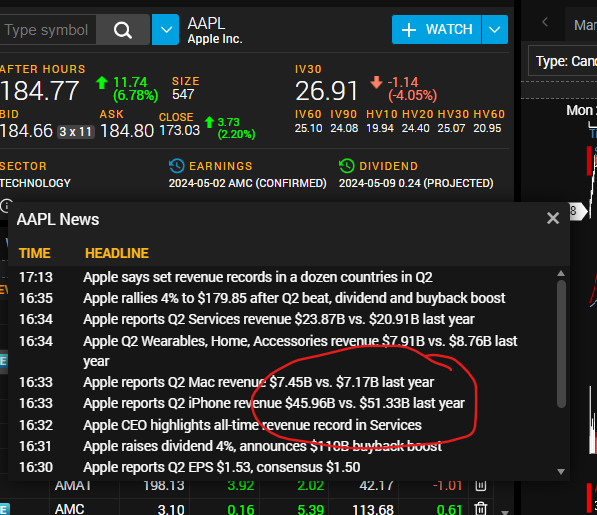The width and height of the screenshot is (597, 515).
Task: Expand the dropdown arrow beside WATCH
Action: [495, 30]
